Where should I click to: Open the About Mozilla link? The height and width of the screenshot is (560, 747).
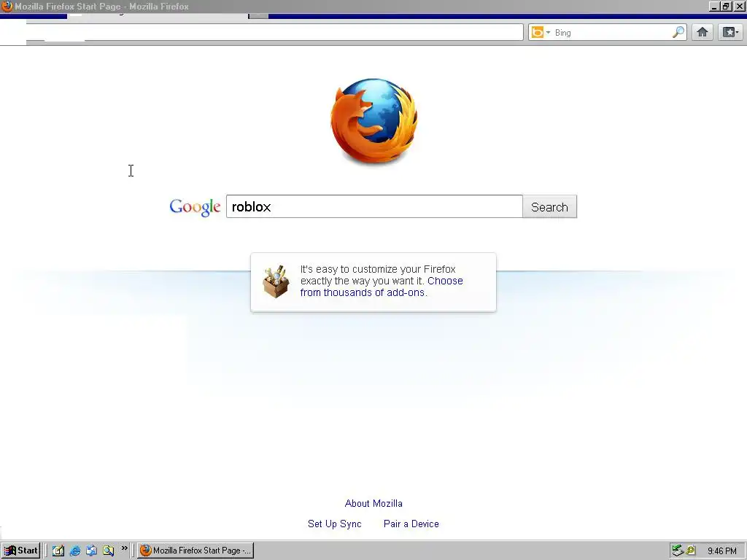[373, 503]
